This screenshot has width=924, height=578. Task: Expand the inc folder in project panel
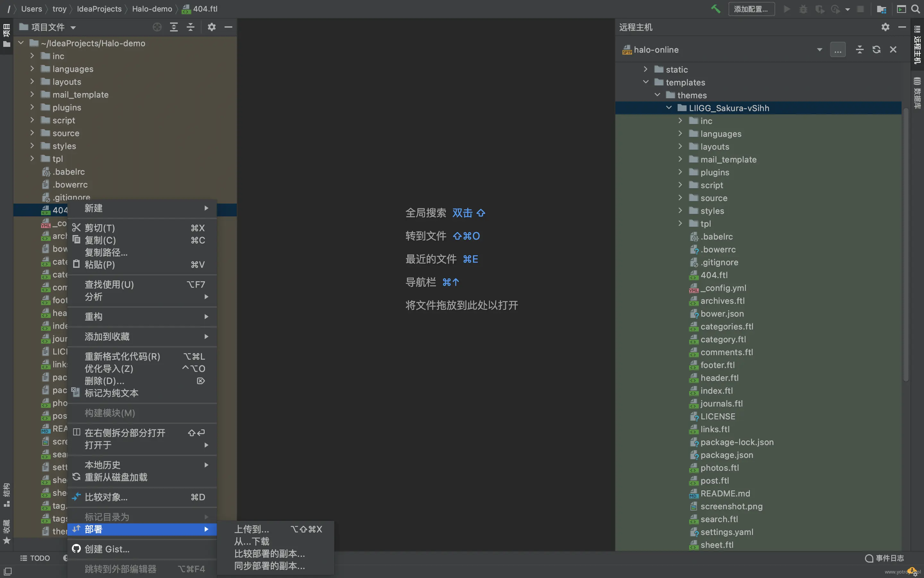click(x=32, y=56)
